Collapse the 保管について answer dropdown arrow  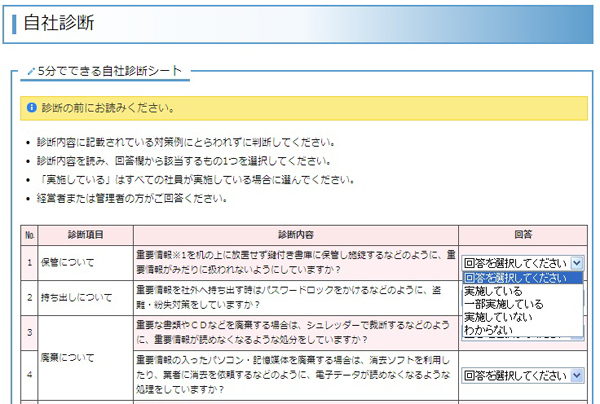(576, 263)
